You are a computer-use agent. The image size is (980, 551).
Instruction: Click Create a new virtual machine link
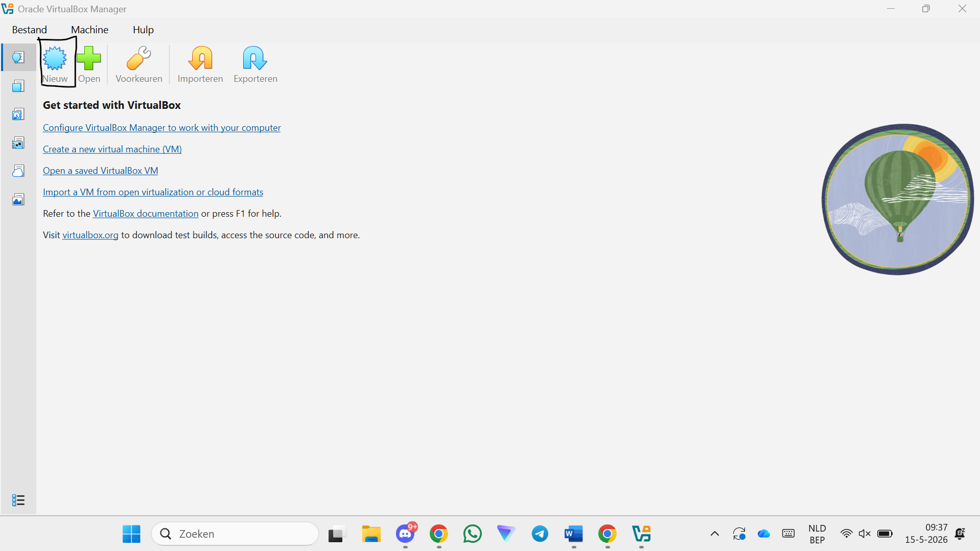tap(112, 149)
